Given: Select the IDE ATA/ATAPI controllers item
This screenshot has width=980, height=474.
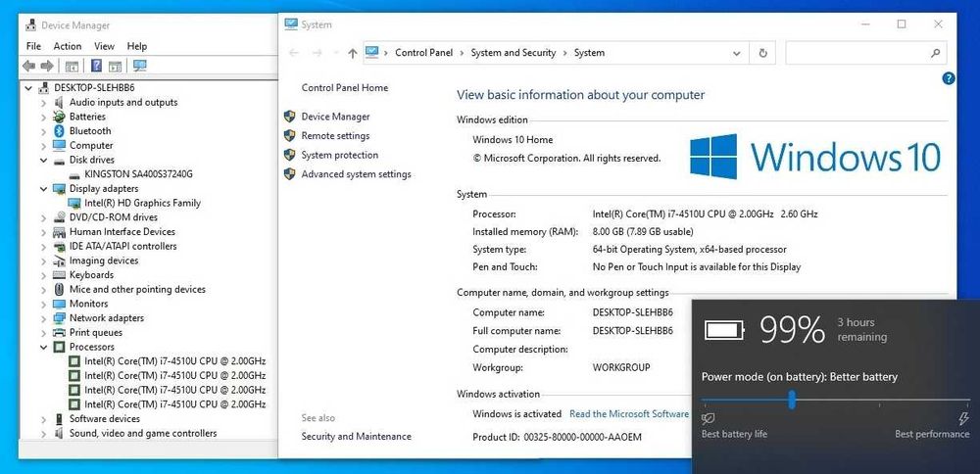Looking at the screenshot, I should point(123,246).
